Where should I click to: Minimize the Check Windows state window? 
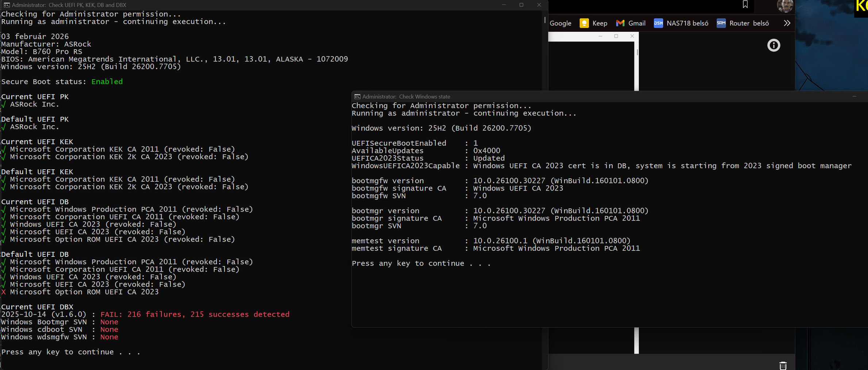click(x=854, y=96)
